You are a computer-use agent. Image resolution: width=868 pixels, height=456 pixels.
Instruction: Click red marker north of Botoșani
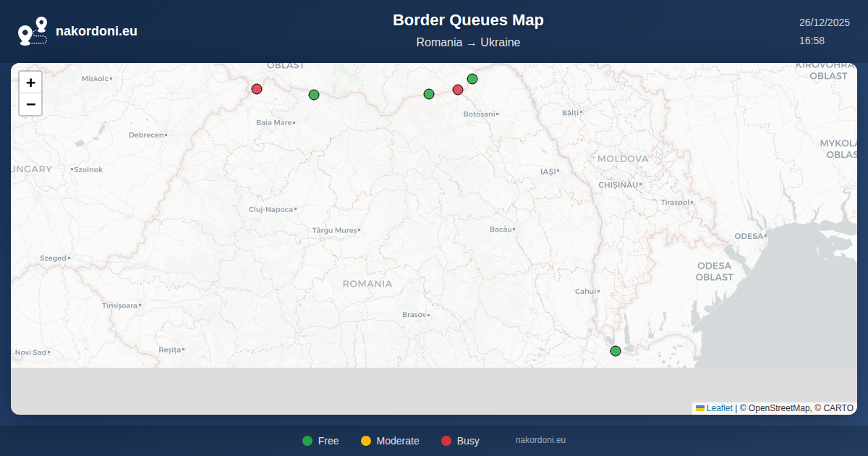tap(458, 90)
